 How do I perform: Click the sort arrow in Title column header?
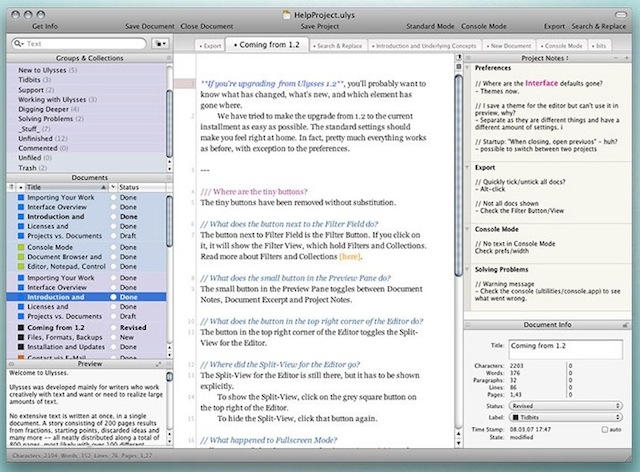point(103,187)
